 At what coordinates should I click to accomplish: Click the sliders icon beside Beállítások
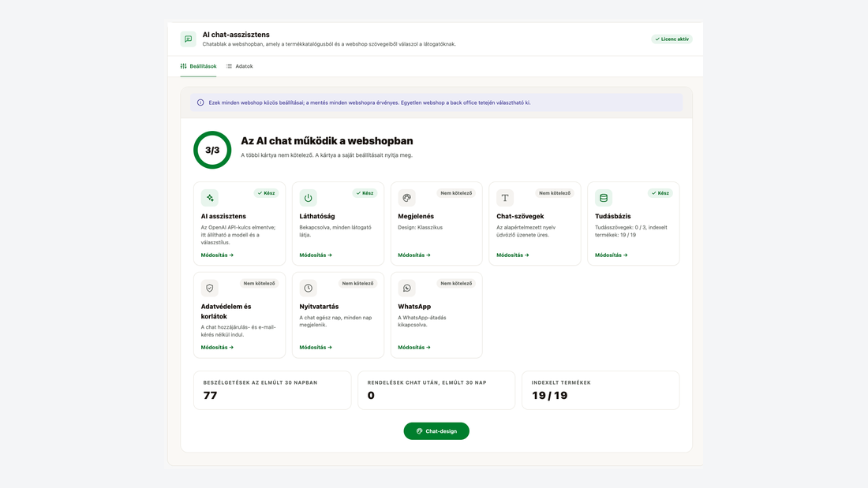(183, 66)
